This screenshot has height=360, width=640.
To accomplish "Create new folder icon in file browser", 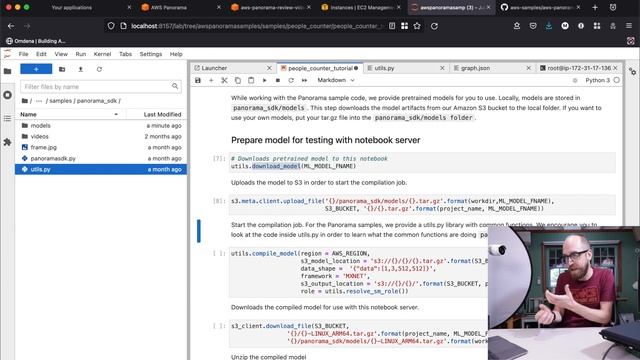I will pyautogui.click(x=62, y=69).
